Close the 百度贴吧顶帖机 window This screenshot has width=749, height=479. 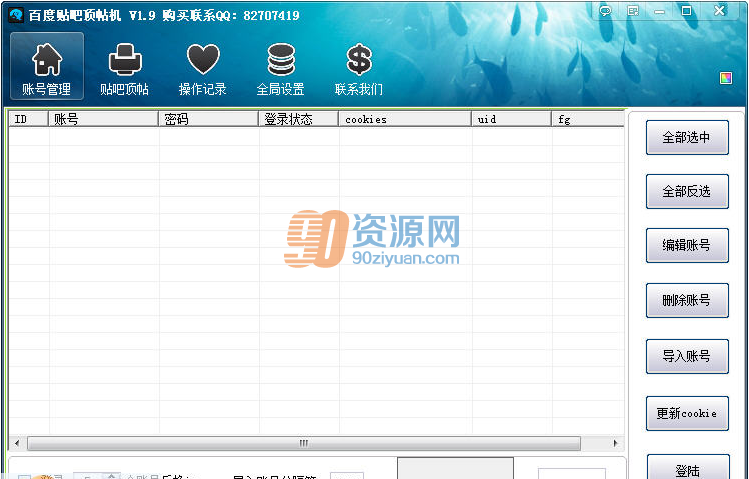719,11
